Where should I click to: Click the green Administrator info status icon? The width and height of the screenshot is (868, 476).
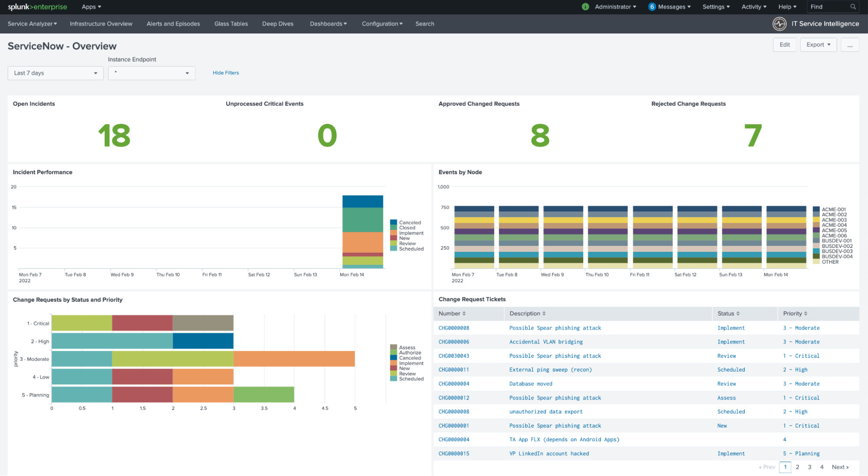585,7
